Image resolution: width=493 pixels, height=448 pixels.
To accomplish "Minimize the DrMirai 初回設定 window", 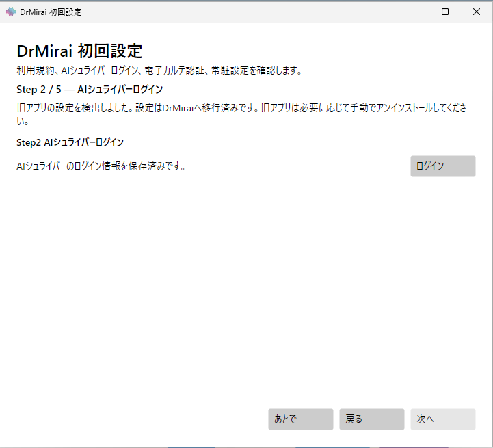I will 414,12.
